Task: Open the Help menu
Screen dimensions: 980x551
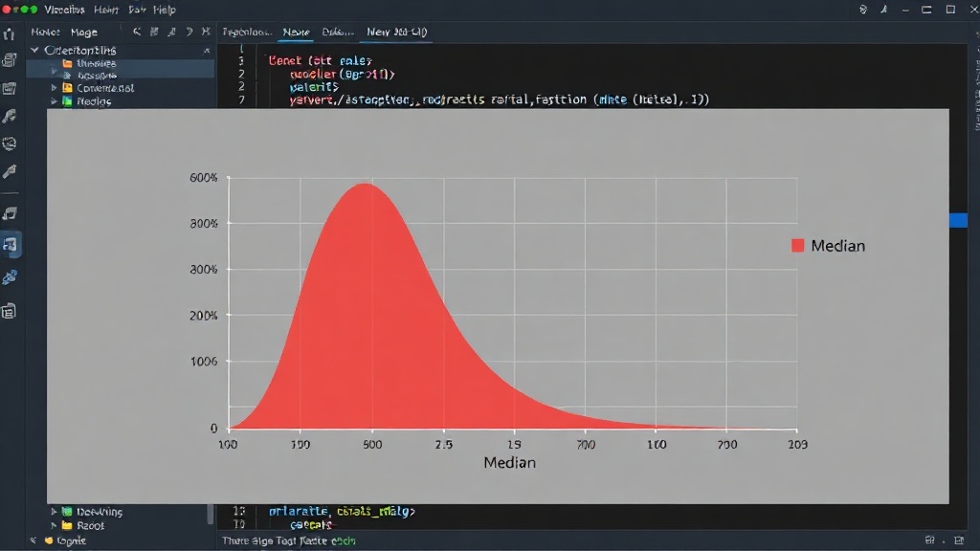Action: click(x=165, y=10)
